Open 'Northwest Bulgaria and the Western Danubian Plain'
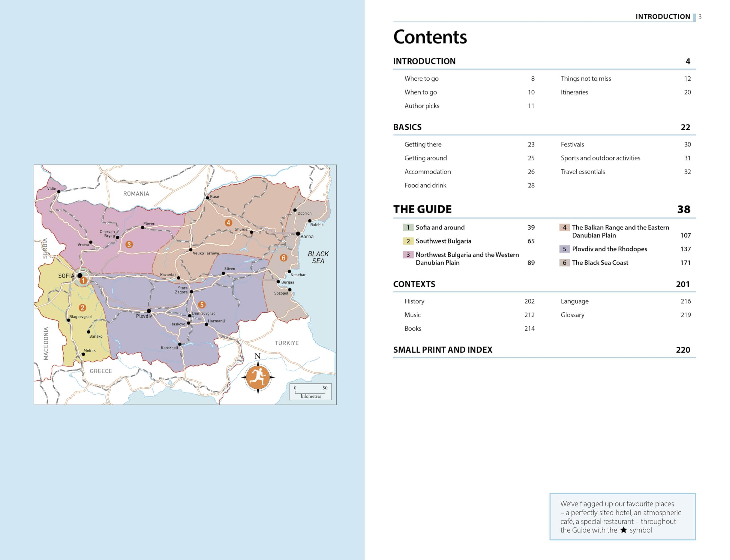 coord(467,259)
